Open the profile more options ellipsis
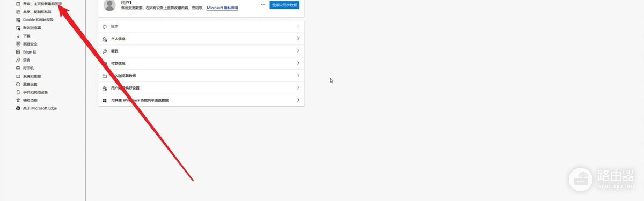The image size is (644, 201). [x=263, y=4]
